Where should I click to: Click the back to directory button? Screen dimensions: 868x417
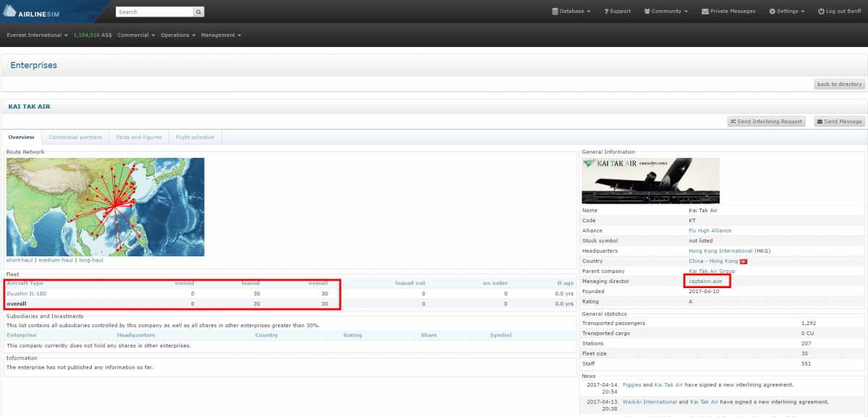(839, 84)
